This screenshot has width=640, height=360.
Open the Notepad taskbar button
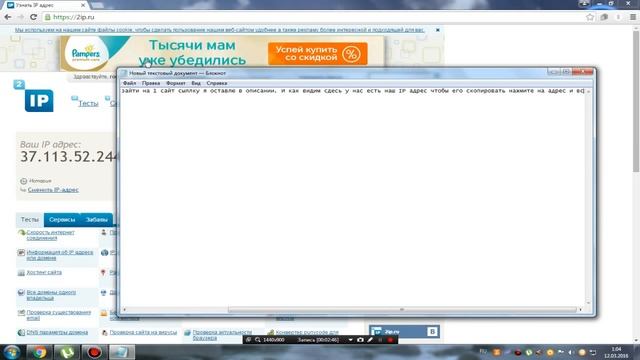coord(122,352)
